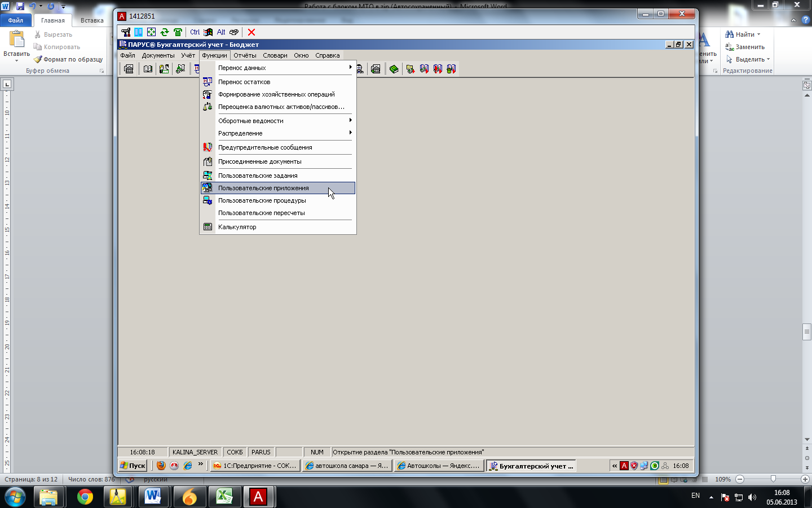
Task: Click the Пуск start button
Action: point(133,466)
